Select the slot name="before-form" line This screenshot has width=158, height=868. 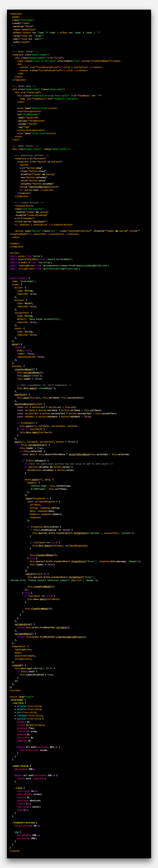click(37, 108)
